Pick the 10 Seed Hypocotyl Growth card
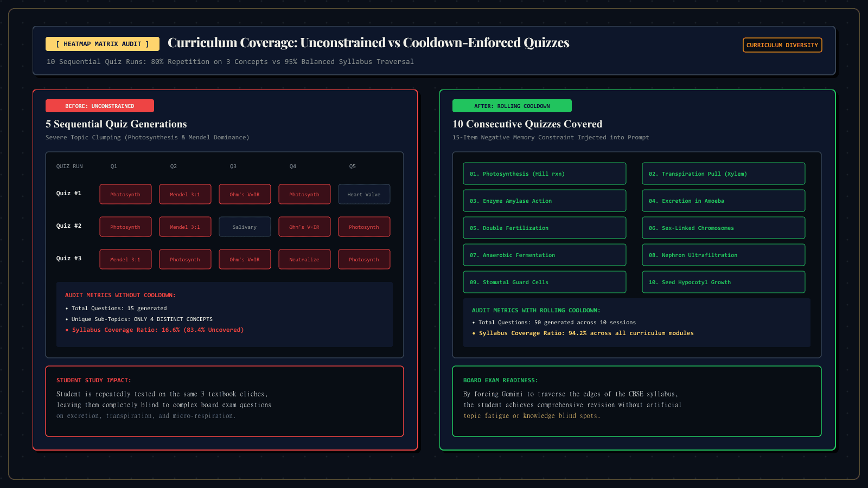Image resolution: width=868 pixels, height=488 pixels. point(724,282)
